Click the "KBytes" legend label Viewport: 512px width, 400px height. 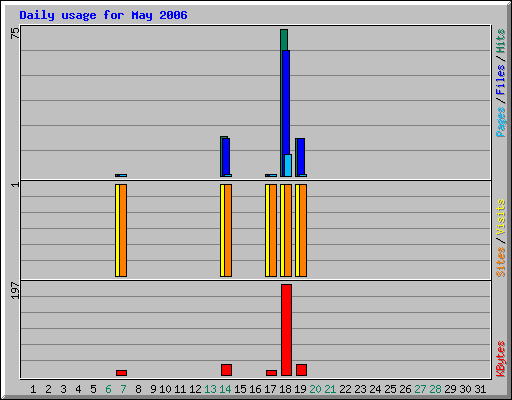[501, 359]
